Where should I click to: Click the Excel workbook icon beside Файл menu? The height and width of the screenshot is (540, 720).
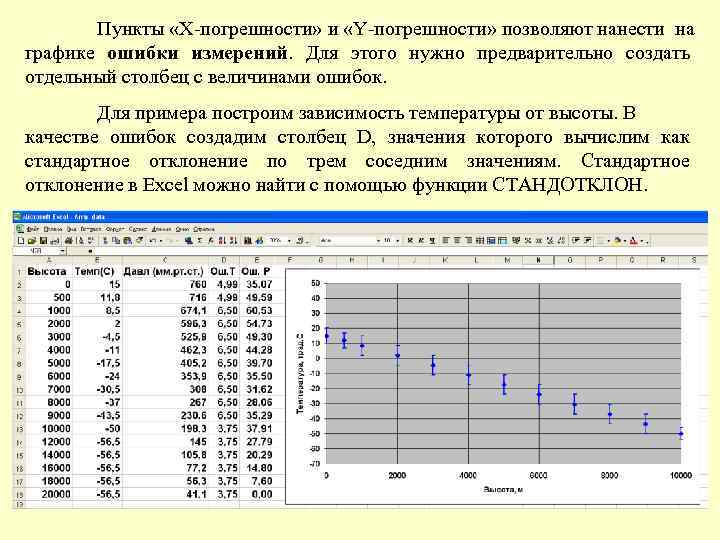(x=20, y=229)
